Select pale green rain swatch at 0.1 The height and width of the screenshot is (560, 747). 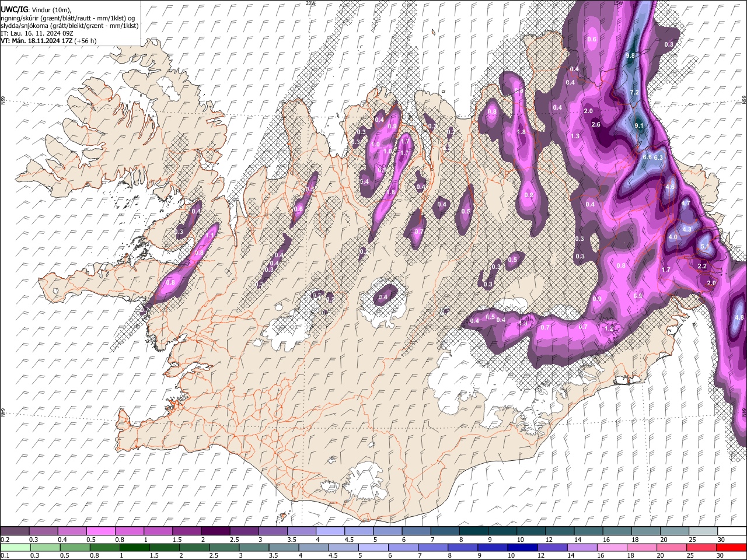coord(15,547)
